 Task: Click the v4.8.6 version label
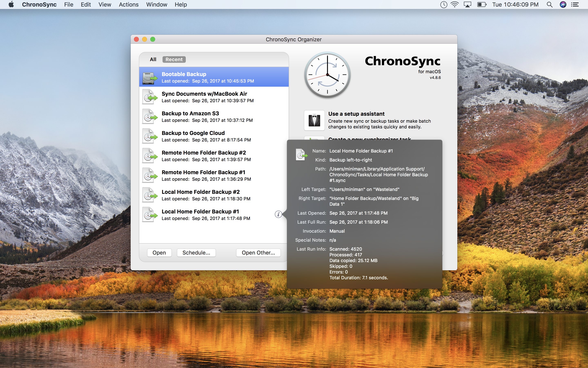tap(435, 78)
